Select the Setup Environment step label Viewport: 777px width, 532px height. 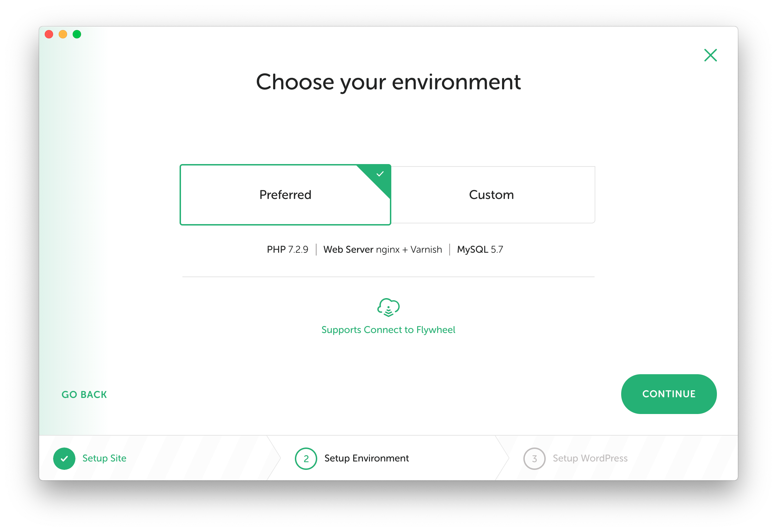pos(366,458)
